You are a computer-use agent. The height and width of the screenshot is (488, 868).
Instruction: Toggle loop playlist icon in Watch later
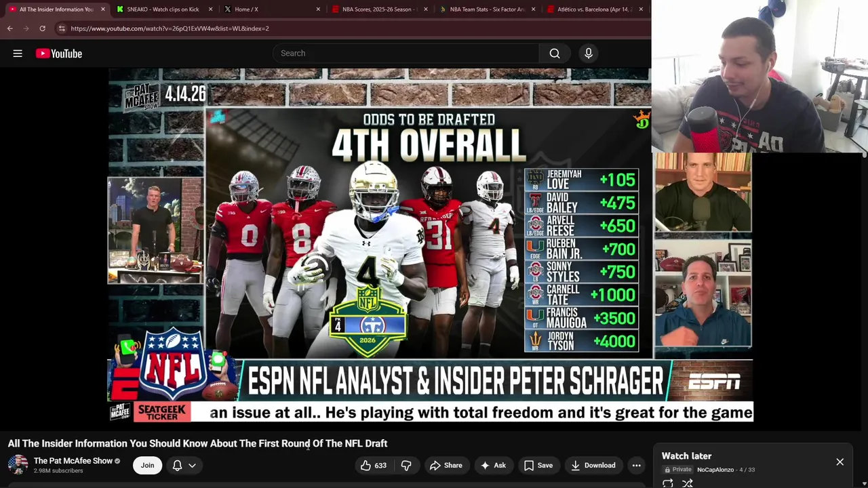(x=668, y=483)
